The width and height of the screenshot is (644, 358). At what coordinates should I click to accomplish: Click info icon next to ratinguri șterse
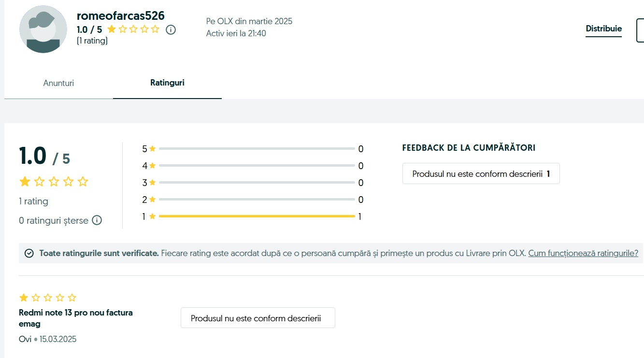97,220
